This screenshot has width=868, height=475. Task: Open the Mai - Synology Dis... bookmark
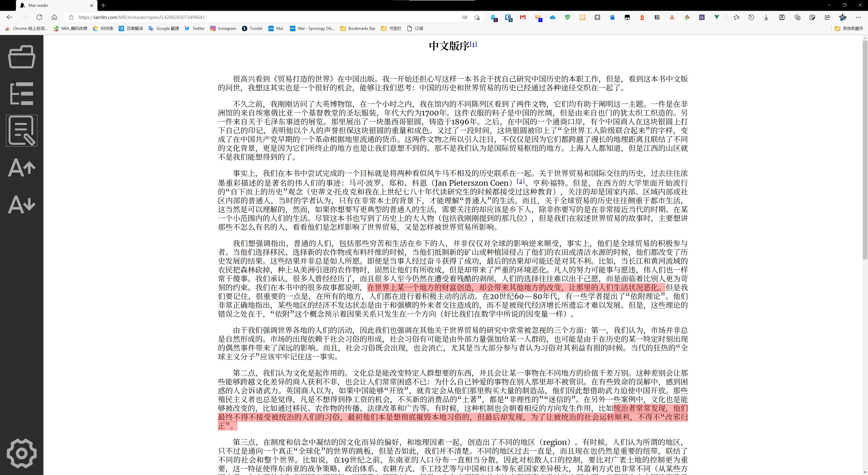(x=312, y=28)
